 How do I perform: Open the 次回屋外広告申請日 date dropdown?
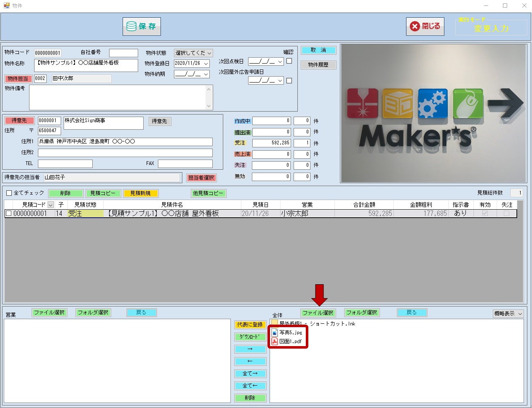(280, 80)
